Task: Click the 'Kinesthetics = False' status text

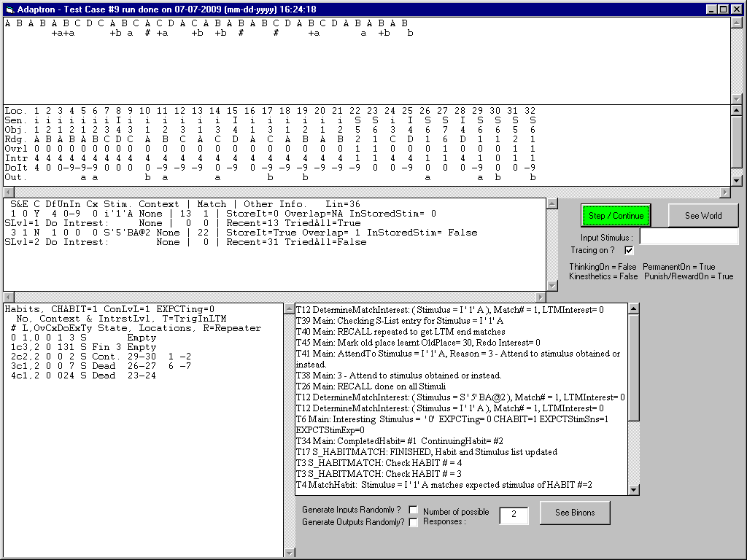Action: [603, 276]
